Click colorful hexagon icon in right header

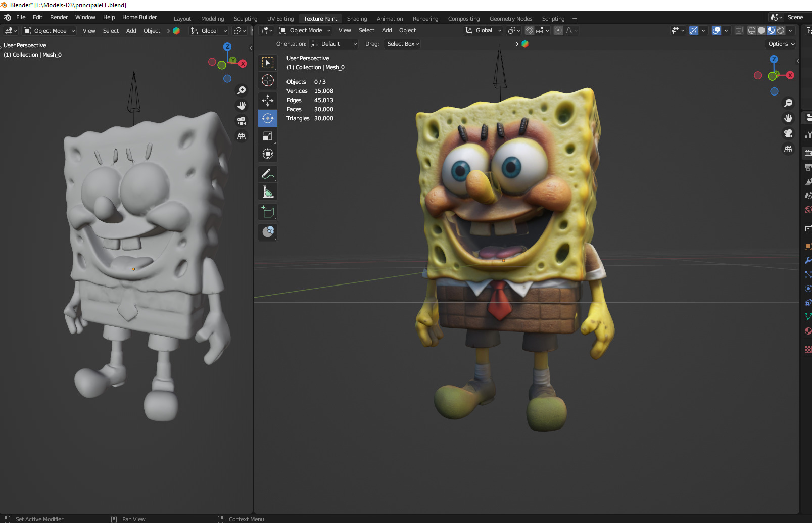(525, 44)
